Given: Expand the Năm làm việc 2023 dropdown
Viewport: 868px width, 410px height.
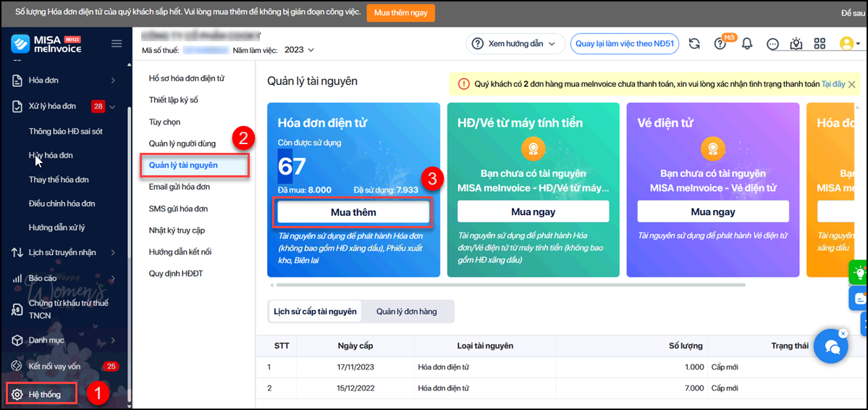Looking at the screenshot, I should point(299,50).
